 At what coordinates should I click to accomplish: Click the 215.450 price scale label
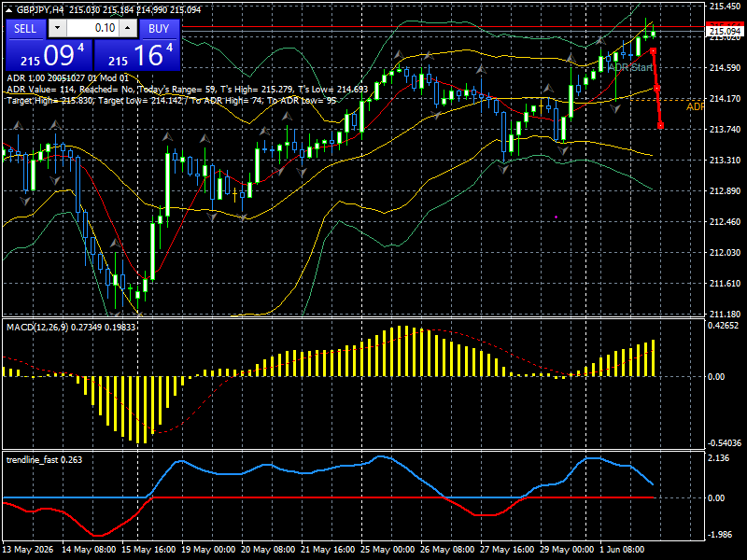click(726, 7)
